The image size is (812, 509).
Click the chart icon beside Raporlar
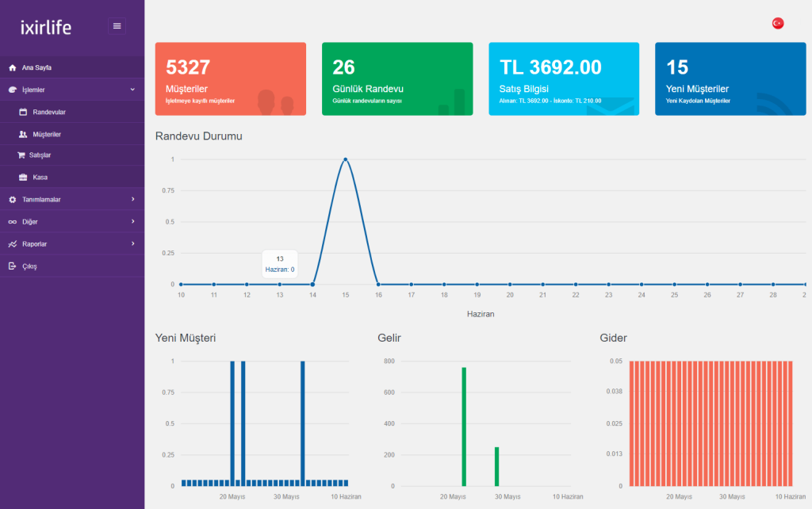[13, 244]
